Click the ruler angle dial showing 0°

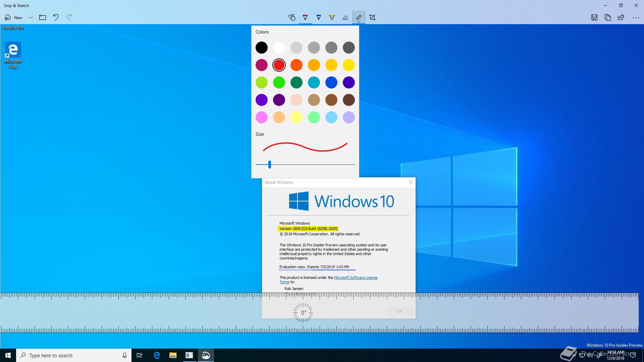pyautogui.click(x=303, y=313)
